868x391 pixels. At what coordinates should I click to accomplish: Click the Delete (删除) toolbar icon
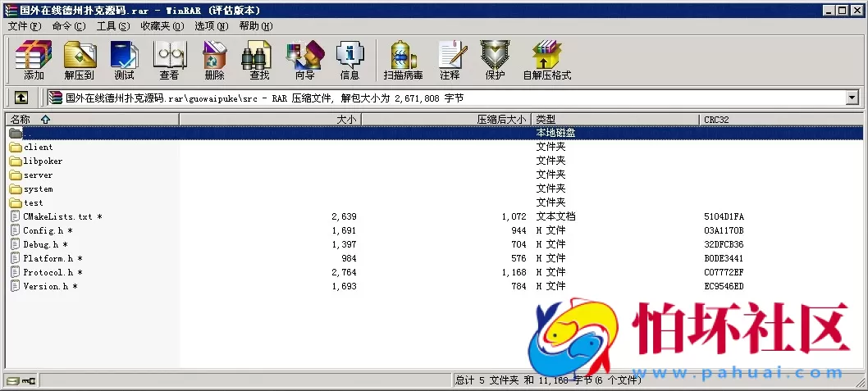coord(214,61)
